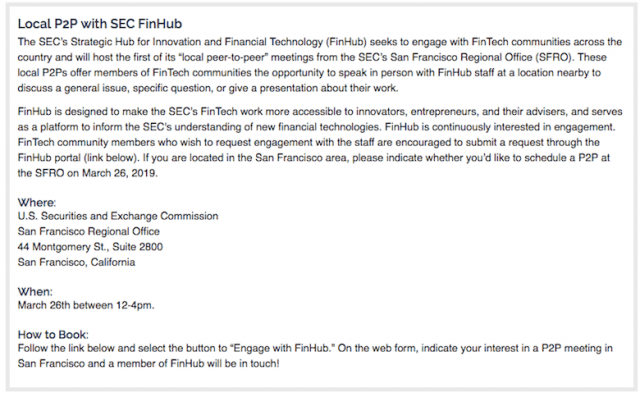Click the 'San Francisco Regional Office' line
This screenshot has width=640, height=393.
89,231
